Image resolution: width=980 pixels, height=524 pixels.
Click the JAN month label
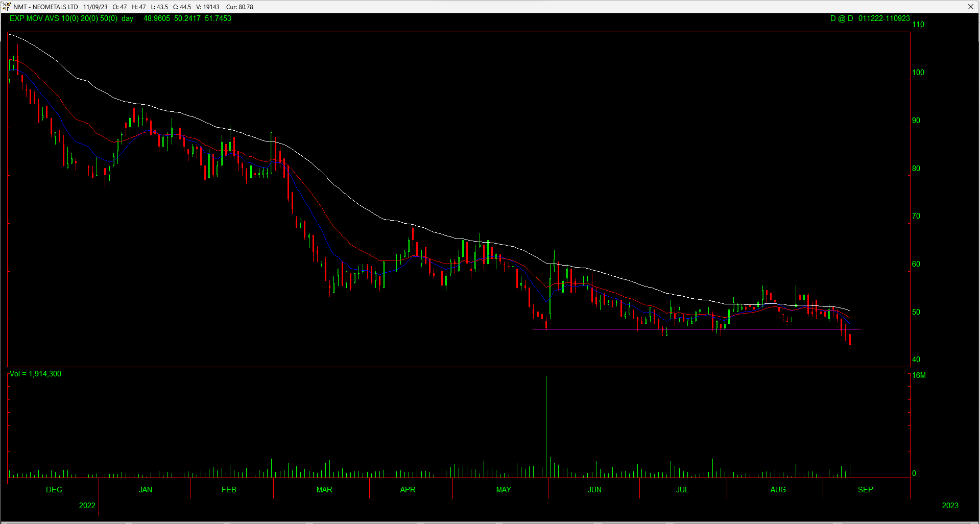coord(146,490)
